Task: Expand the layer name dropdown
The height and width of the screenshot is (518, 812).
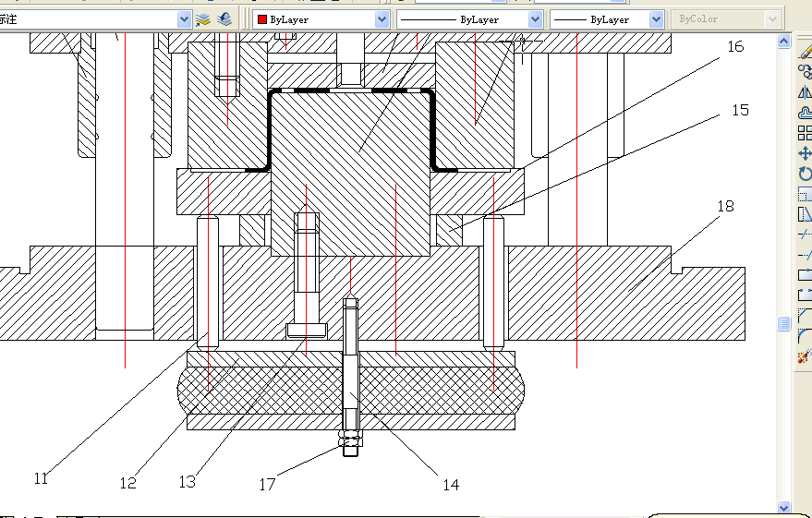Action: 182,19
